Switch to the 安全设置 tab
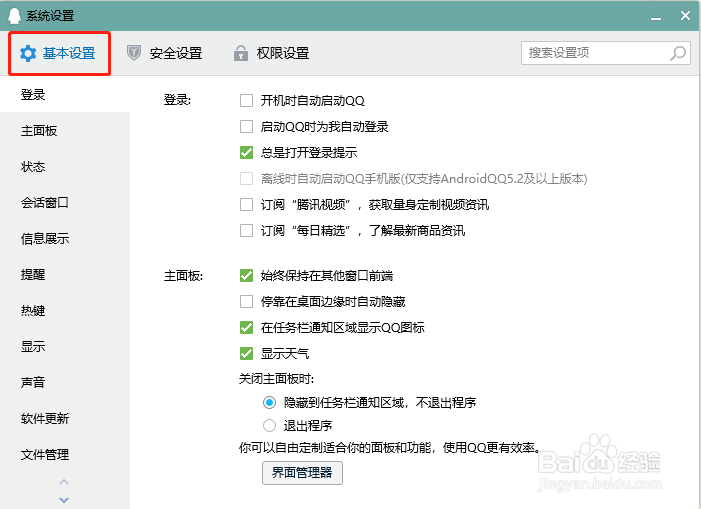Image resolution: width=701 pixels, height=509 pixels. point(164,54)
